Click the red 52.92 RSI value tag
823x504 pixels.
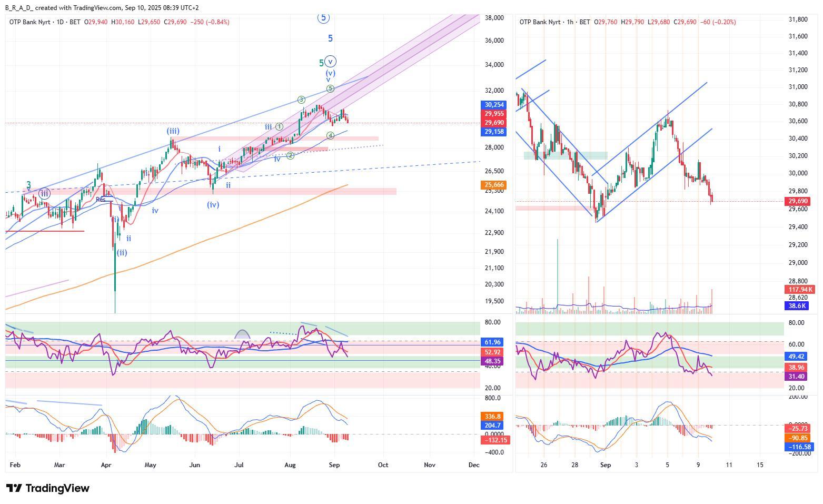493,352
